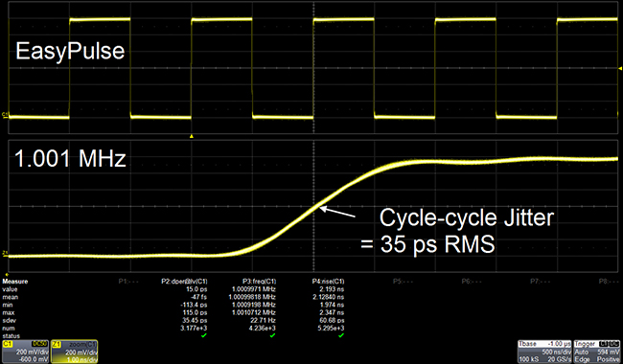Click the 500 ns/div timebase setting
Viewport: 623px width, 364px height.
556,353
